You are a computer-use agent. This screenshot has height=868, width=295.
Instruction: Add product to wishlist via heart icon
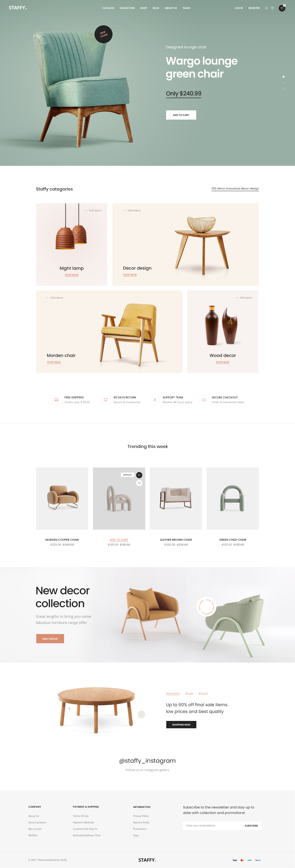pos(139,483)
